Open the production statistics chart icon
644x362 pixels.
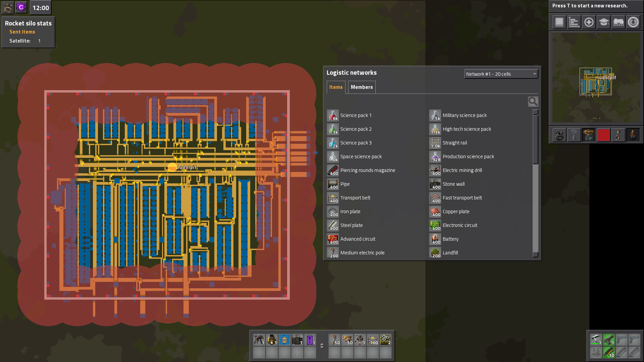coord(574,22)
